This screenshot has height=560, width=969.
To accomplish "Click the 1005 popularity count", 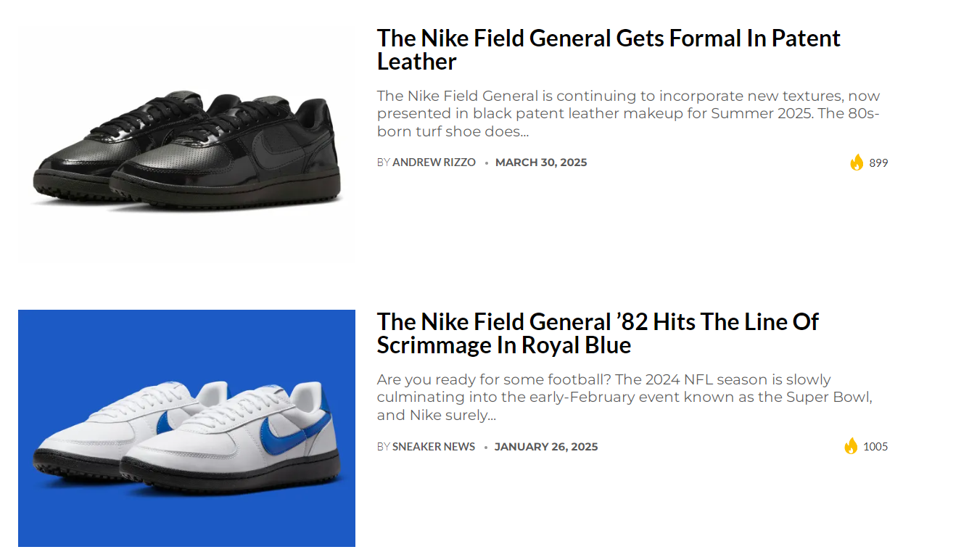I will (x=875, y=447).
